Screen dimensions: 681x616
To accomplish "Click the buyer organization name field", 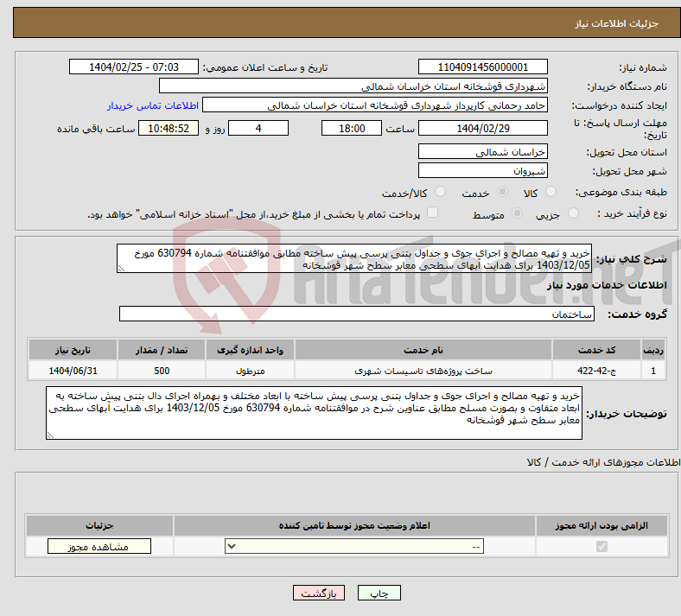I will (353, 86).
